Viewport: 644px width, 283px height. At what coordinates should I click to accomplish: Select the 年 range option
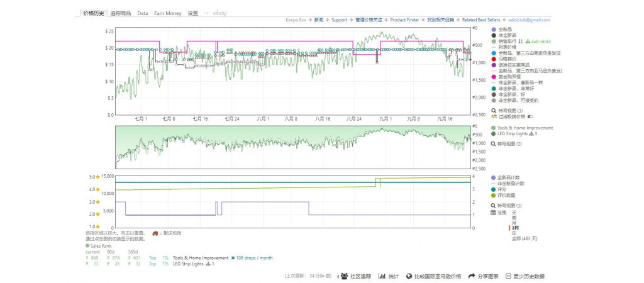coord(514,233)
